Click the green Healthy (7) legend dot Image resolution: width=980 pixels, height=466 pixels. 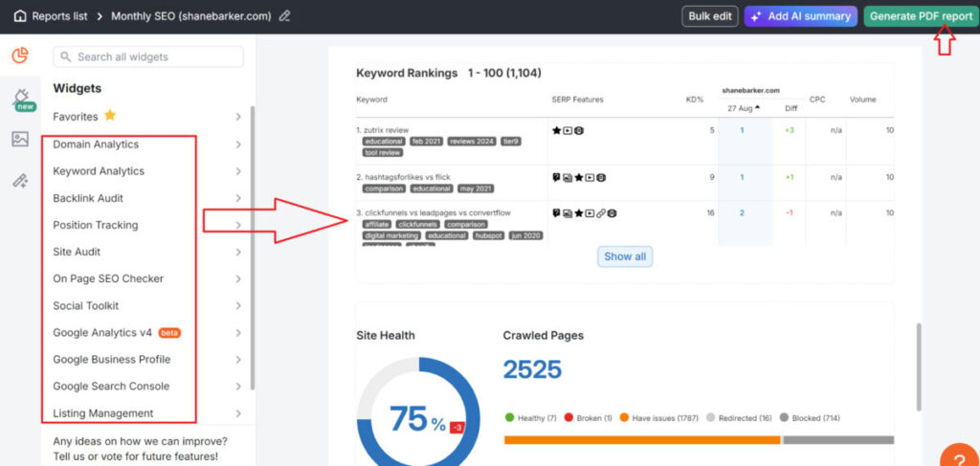click(509, 418)
